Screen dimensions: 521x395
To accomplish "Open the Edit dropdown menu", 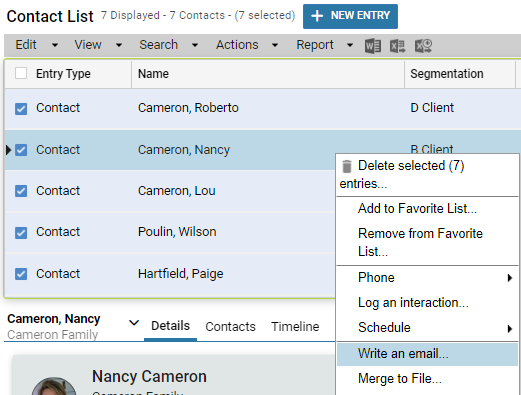I will pos(36,45).
